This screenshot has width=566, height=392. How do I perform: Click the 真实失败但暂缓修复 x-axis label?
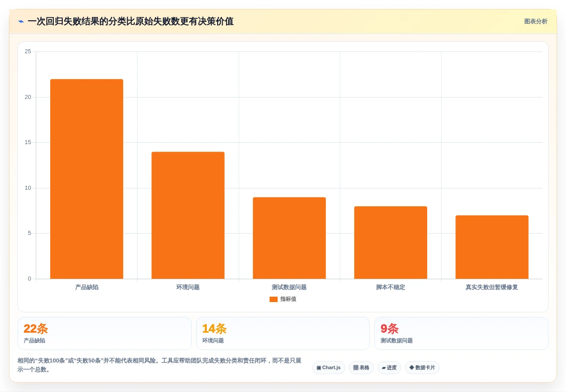click(492, 287)
